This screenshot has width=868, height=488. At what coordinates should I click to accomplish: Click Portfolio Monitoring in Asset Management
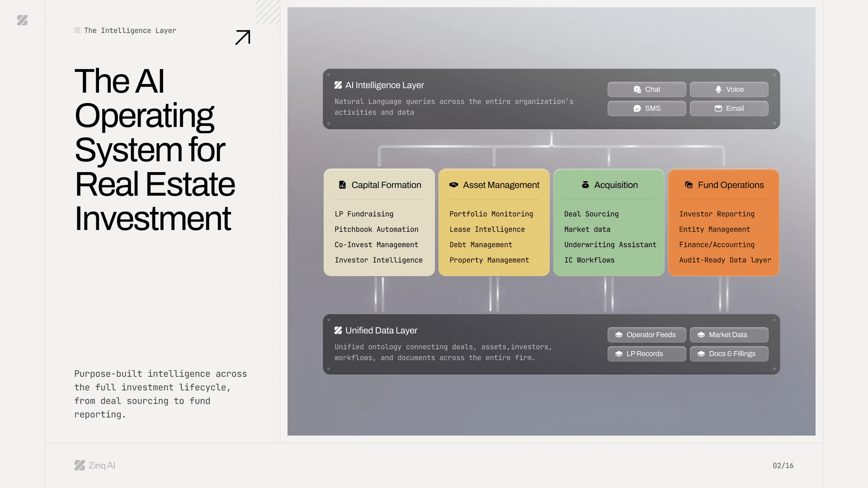(x=491, y=214)
